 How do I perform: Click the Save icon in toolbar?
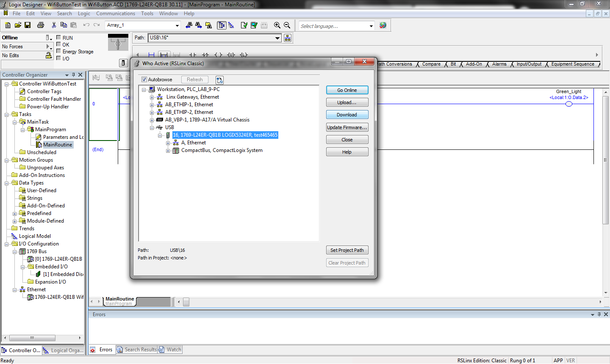click(28, 25)
